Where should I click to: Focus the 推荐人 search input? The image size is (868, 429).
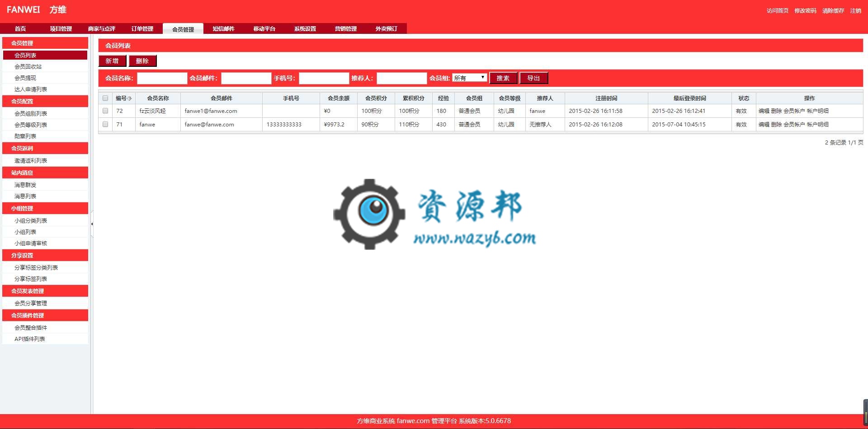(401, 78)
